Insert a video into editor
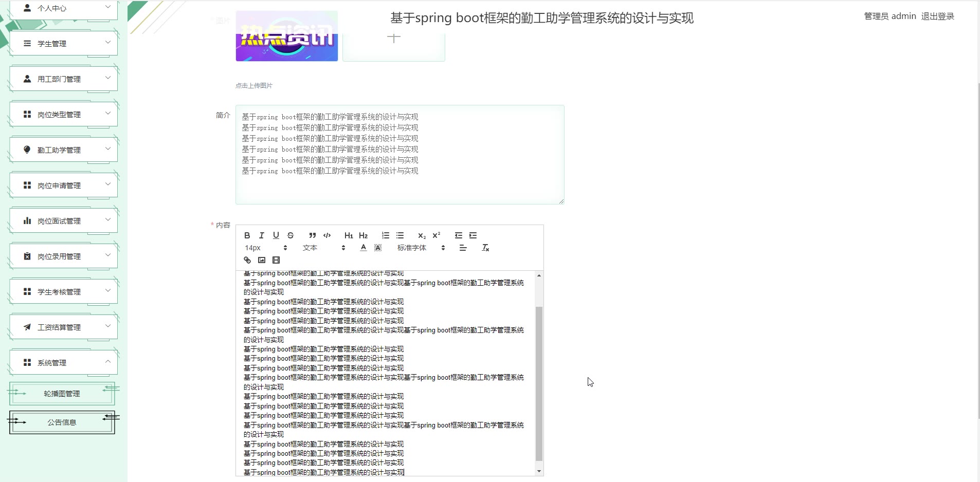Viewport: 980px width, 482px height. (x=276, y=260)
